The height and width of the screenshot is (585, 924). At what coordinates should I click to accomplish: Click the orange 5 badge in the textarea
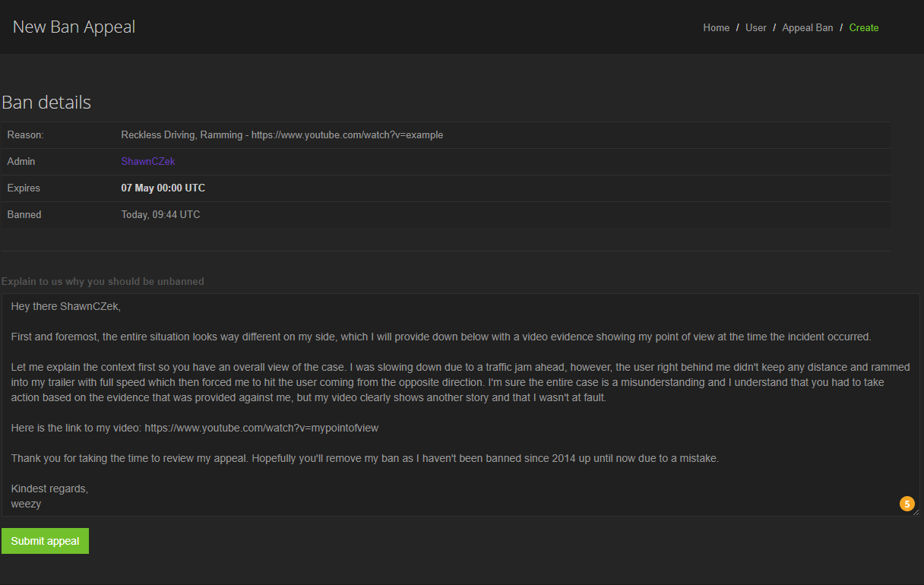pyautogui.click(x=907, y=504)
